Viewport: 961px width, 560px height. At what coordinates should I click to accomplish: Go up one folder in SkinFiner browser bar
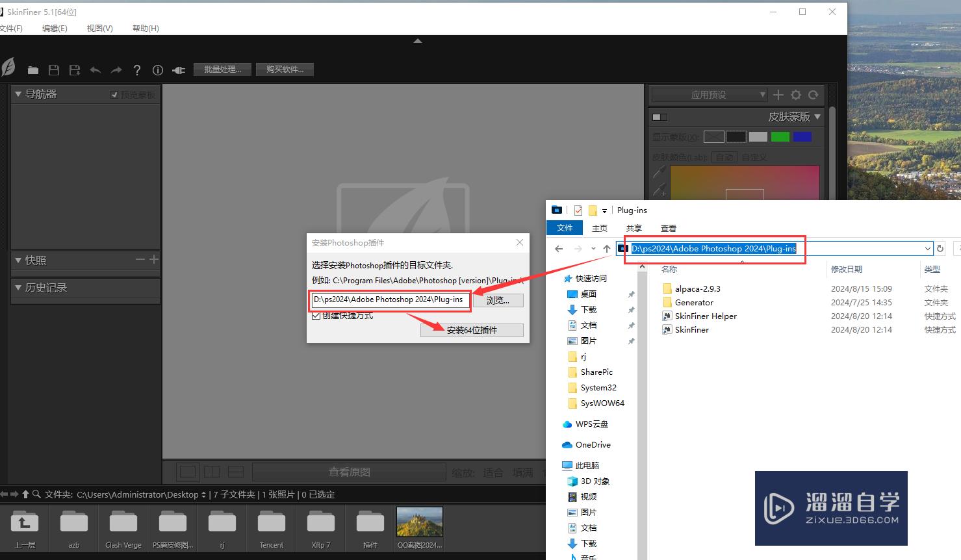[x=26, y=494]
